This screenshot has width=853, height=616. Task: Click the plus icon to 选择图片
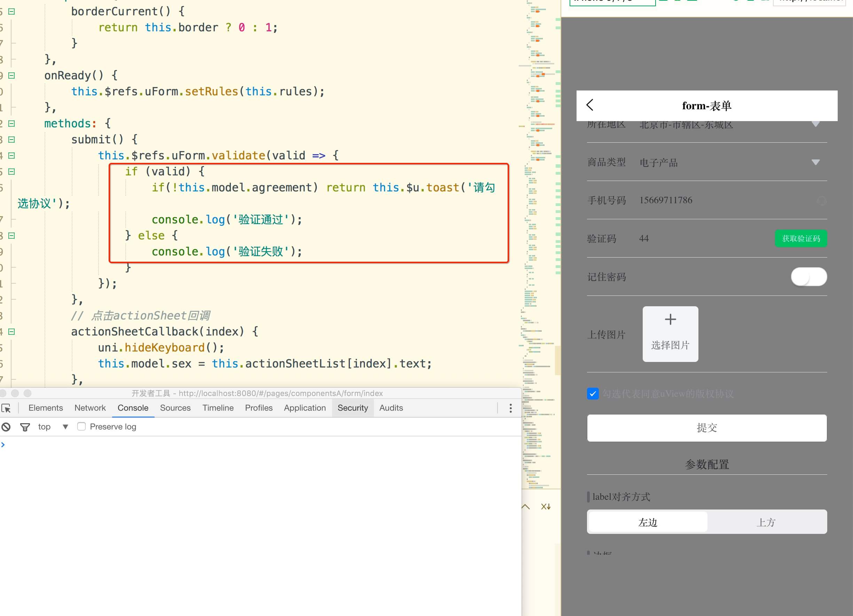point(670,319)
